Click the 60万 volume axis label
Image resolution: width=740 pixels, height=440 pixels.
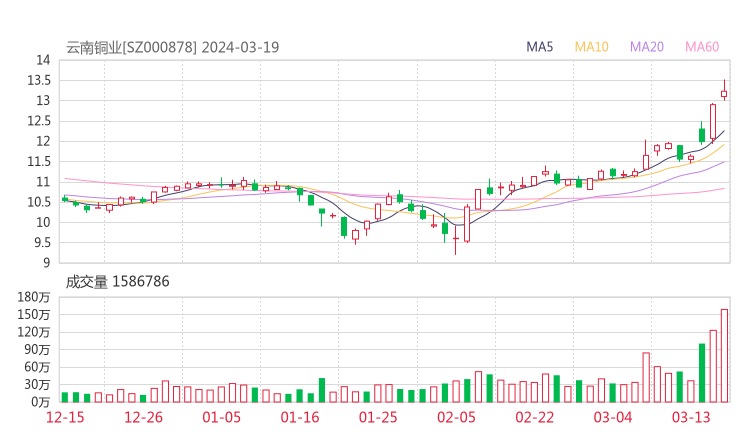tap(37, 367)
